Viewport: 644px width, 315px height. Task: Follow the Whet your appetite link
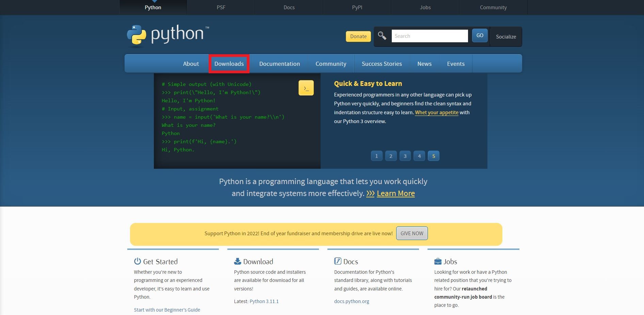(437, 112)
